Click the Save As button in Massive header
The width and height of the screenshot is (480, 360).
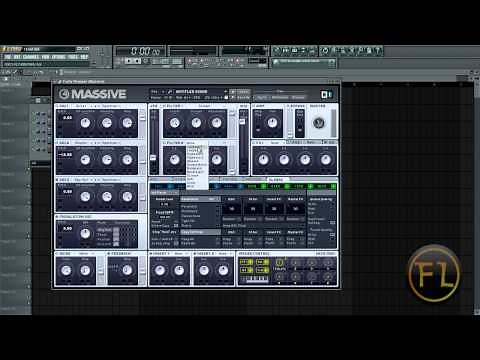(243, 97)
